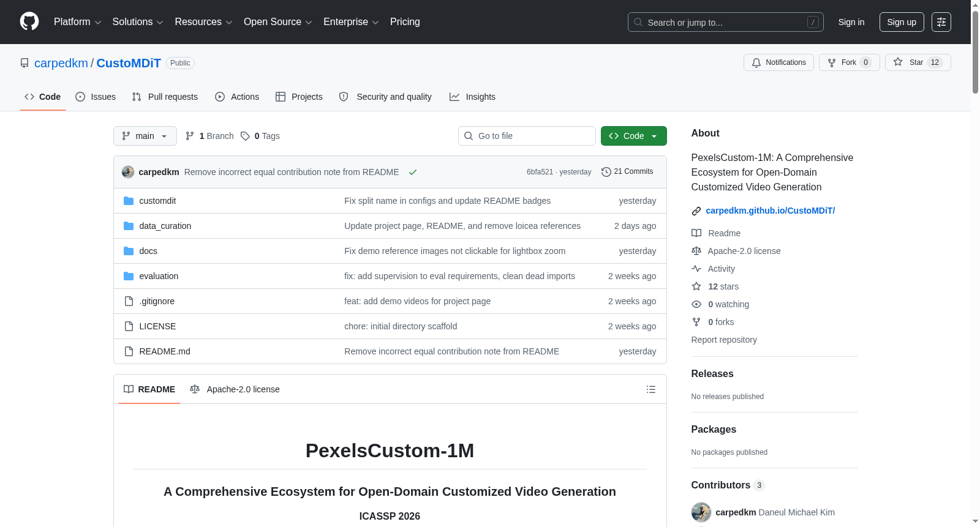Click the Notifications button
The height and width of the screenshot is (527, 980).
pos(778,62)
